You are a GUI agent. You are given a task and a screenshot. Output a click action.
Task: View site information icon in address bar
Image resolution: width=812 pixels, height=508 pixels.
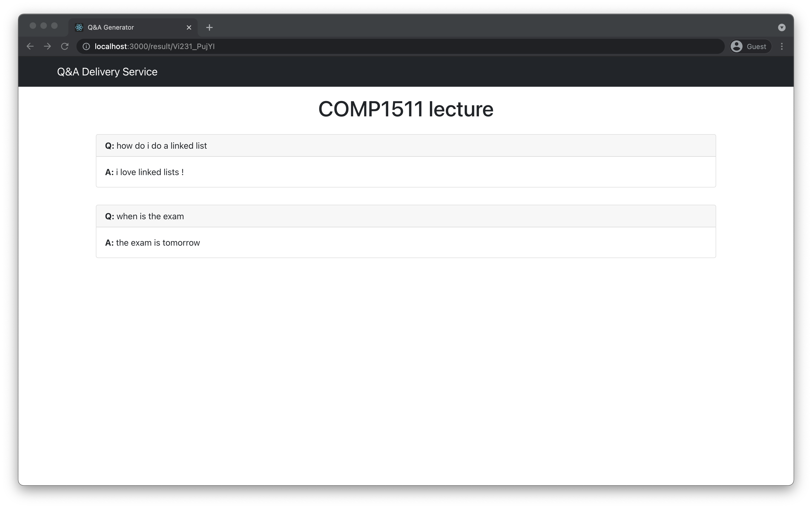86,46
